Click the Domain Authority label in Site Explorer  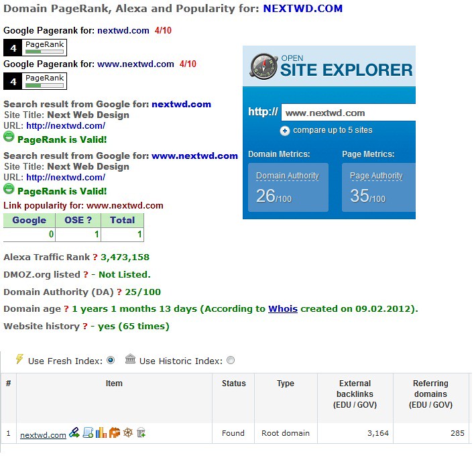click(287, 176)
